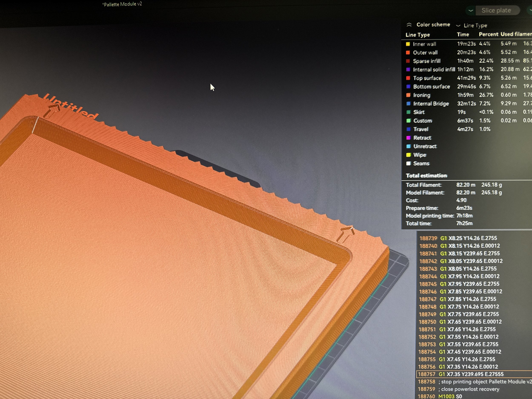Open dropdown arrow beside Slice plate
The width and height of the screenshot is (532, 399).
coord(471,11)
